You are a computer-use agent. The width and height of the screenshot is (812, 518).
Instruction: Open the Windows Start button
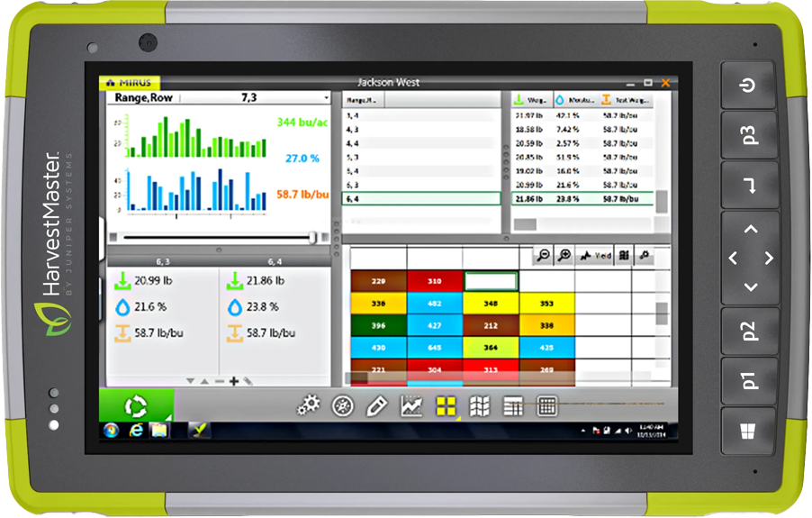[x=112, y=431]
